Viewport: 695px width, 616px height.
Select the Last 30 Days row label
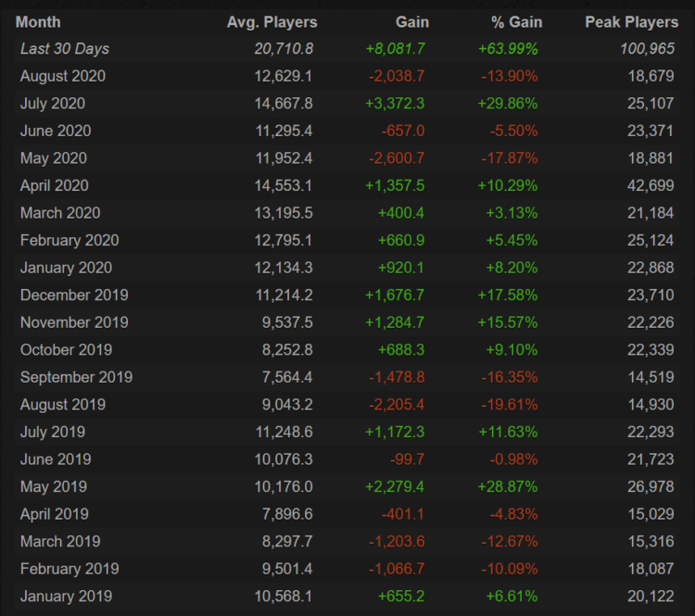click(x=65, y=49)
